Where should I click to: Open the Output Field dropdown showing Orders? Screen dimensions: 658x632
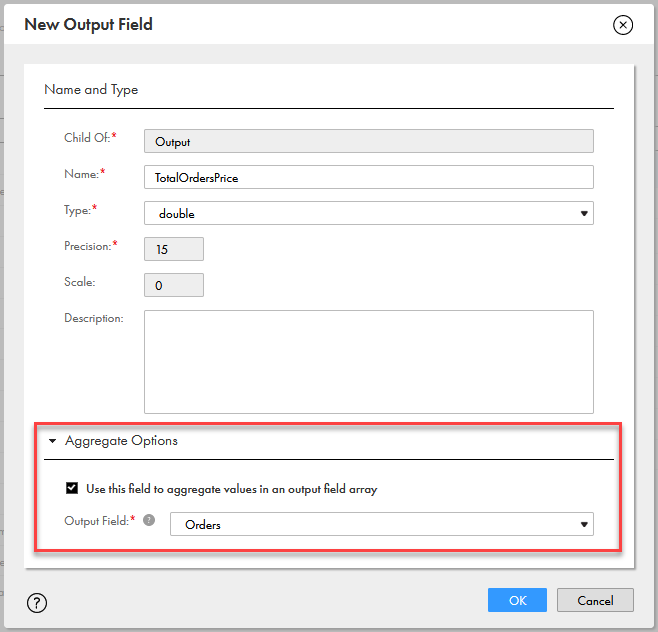click(x=381, y=524)
